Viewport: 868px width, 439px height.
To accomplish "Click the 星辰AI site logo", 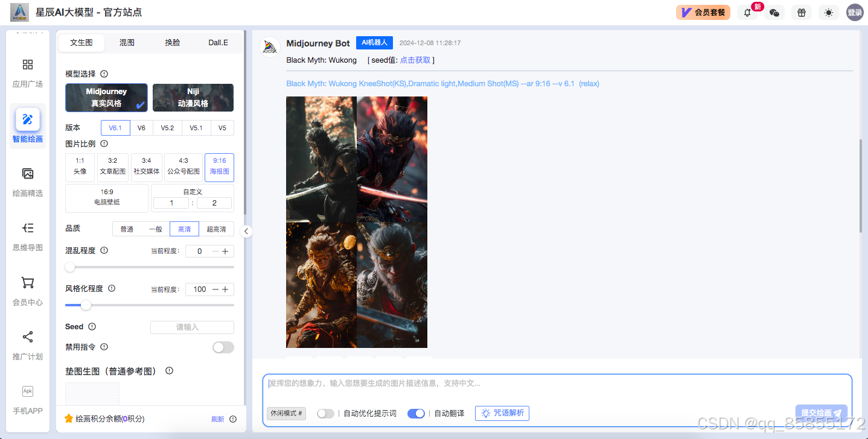I will coord(19,12).
